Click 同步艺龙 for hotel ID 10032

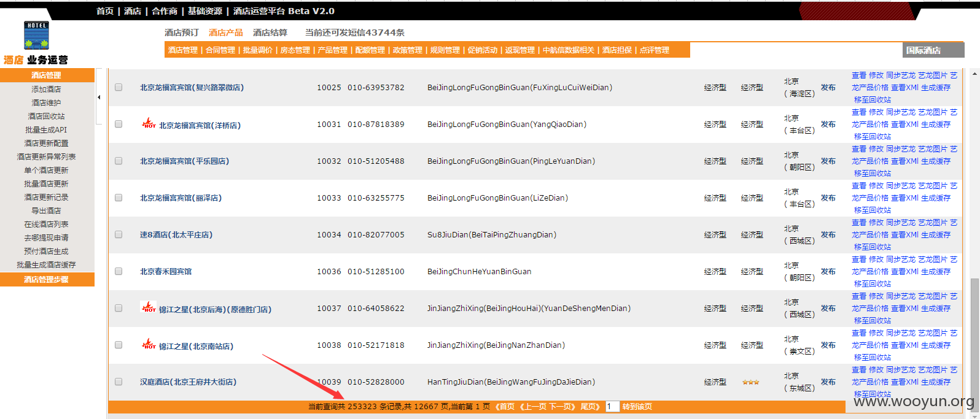[x=900, y=149]
